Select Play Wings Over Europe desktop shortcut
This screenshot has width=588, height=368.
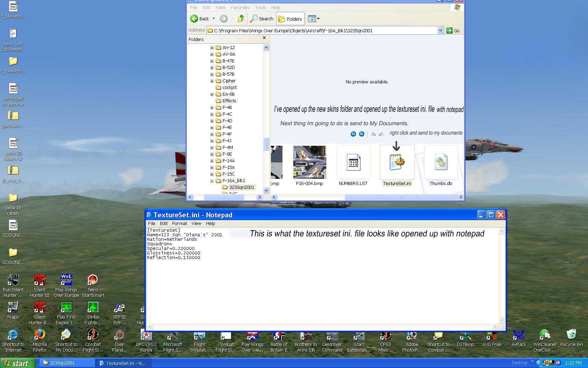(x=66, y=286)
